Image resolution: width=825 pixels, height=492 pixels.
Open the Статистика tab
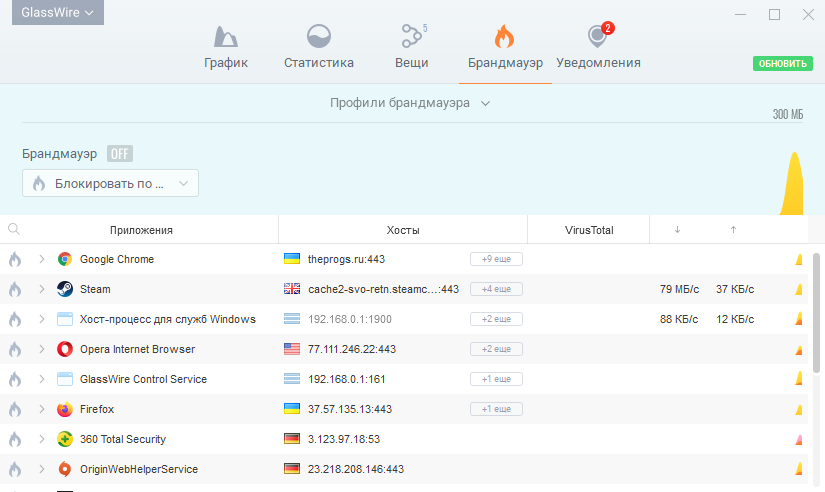coord(319,47)
